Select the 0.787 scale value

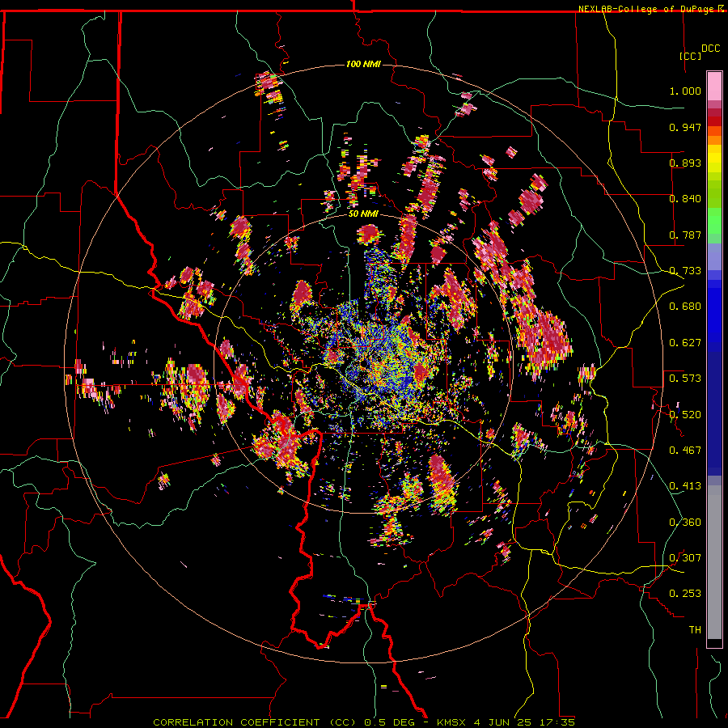coord(685,235)
